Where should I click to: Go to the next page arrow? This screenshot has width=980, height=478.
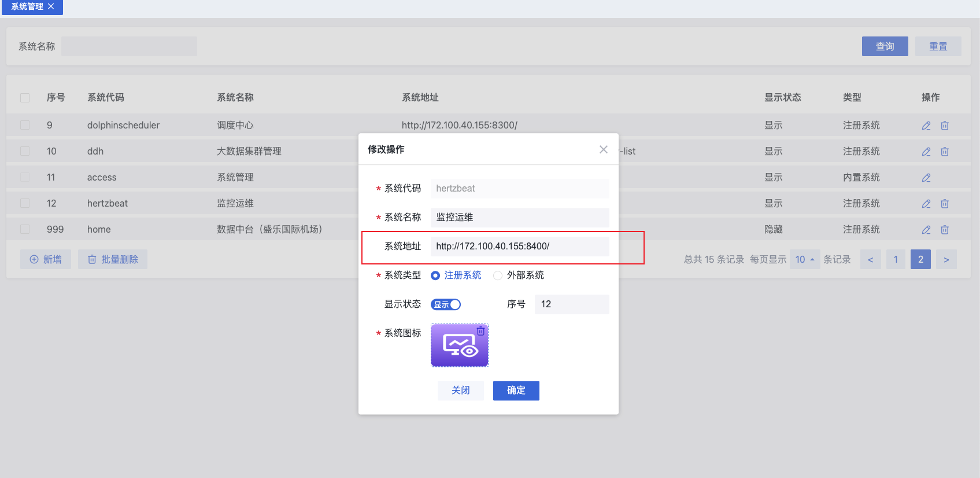(x=946, y=259)
